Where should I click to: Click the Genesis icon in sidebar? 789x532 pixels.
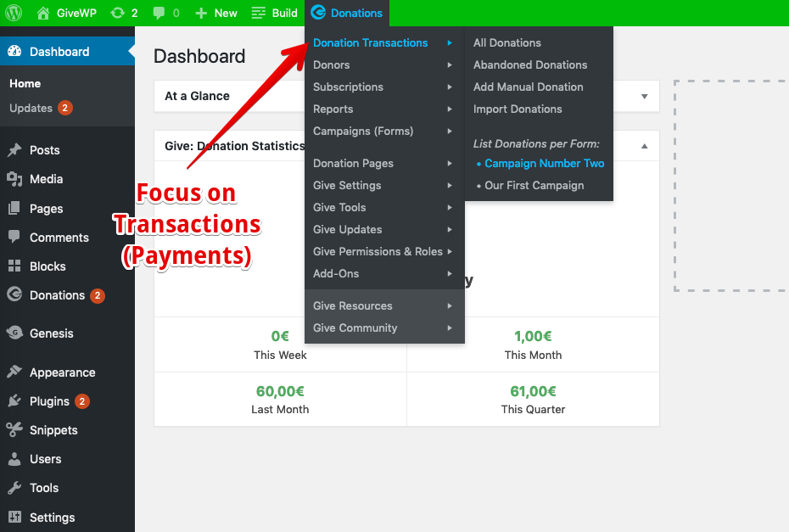point(14,333)
